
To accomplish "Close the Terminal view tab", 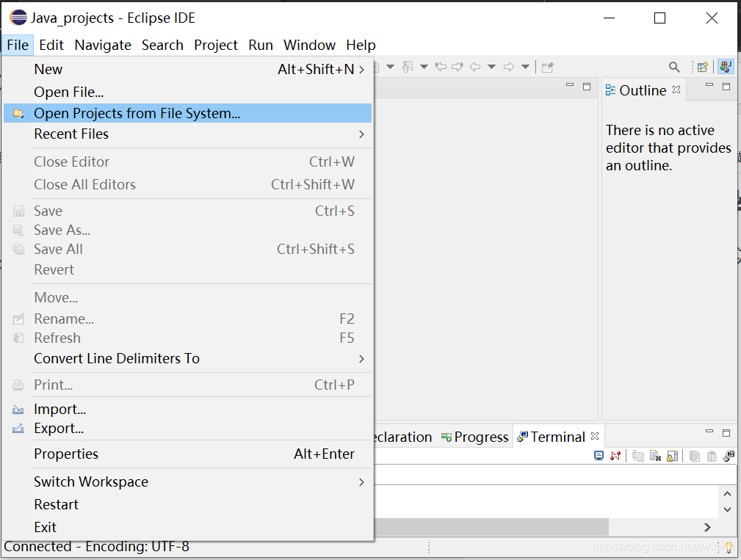I will (x=595, y=436).
